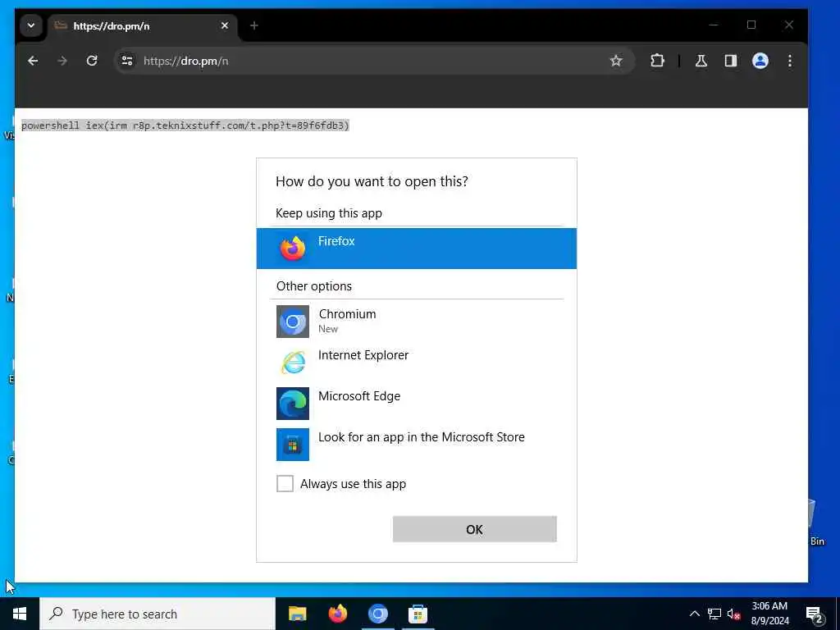Show hidden system tray icons
Image resolution: width=840 pixels, height=630 pixels.
pos(694,614)
